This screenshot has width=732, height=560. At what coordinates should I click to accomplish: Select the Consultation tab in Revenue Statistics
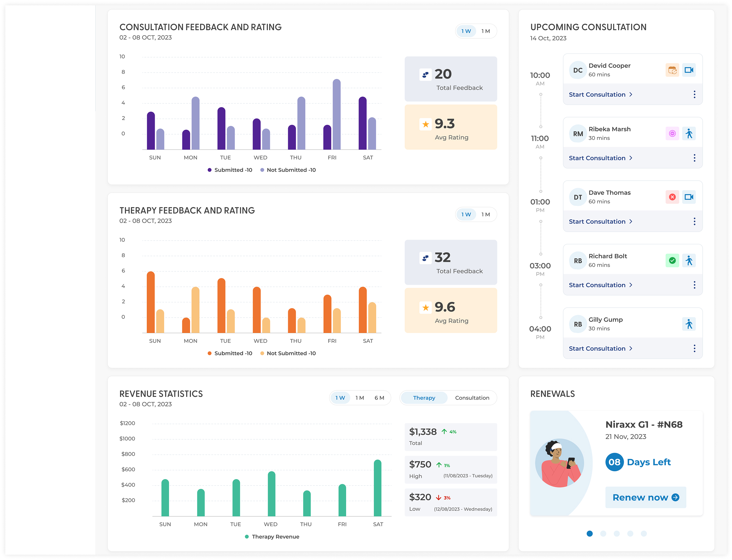472,397
